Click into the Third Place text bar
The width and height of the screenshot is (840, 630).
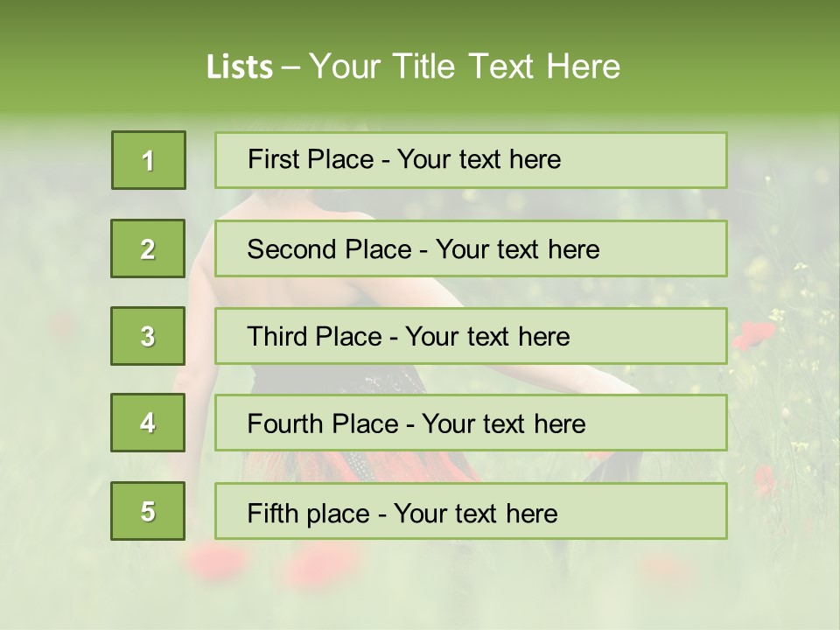[471, 336]
